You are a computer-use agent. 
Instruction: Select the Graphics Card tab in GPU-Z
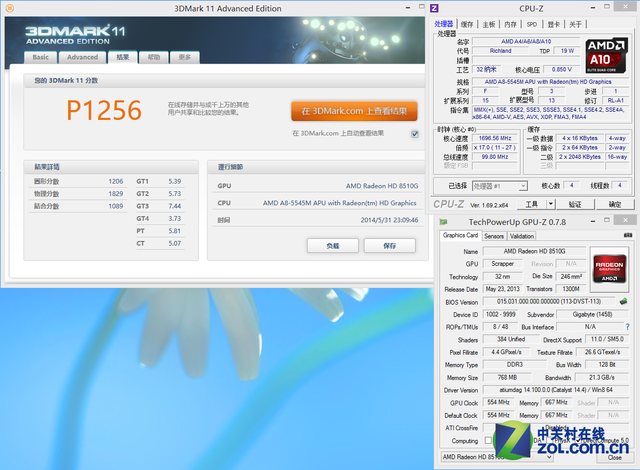[x=460, y=235]
